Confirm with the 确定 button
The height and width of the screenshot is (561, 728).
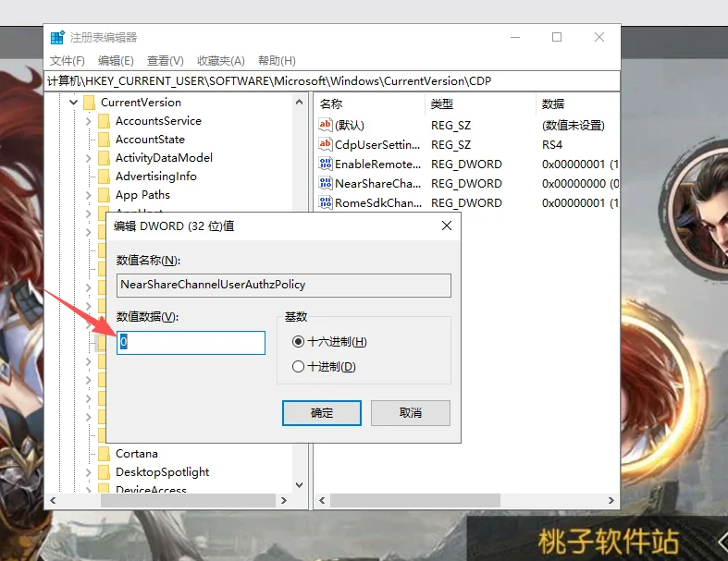322,413
